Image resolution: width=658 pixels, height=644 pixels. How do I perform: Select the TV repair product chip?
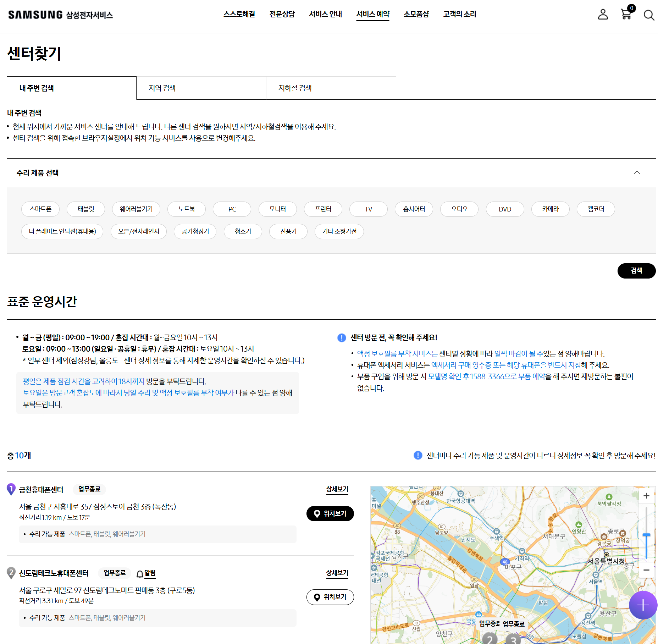tap(369, 209)
